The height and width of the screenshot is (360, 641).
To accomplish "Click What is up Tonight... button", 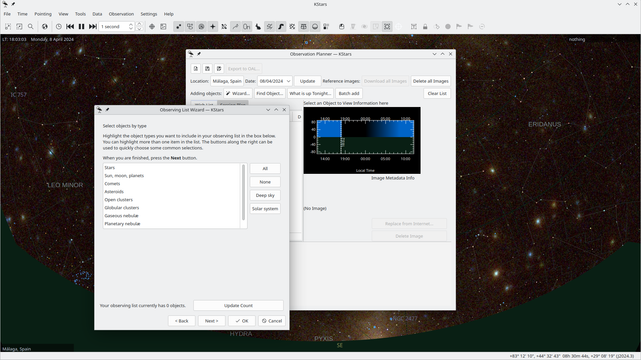I will 310,94.
